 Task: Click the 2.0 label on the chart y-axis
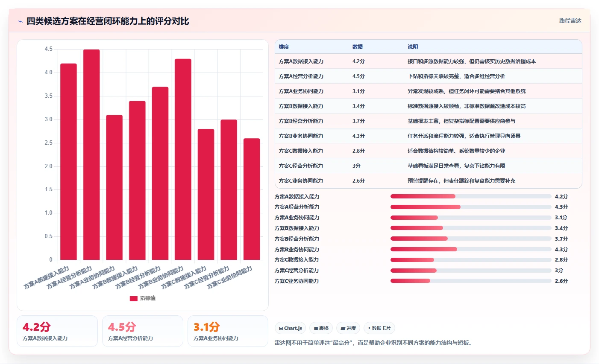tap(48, 166)
